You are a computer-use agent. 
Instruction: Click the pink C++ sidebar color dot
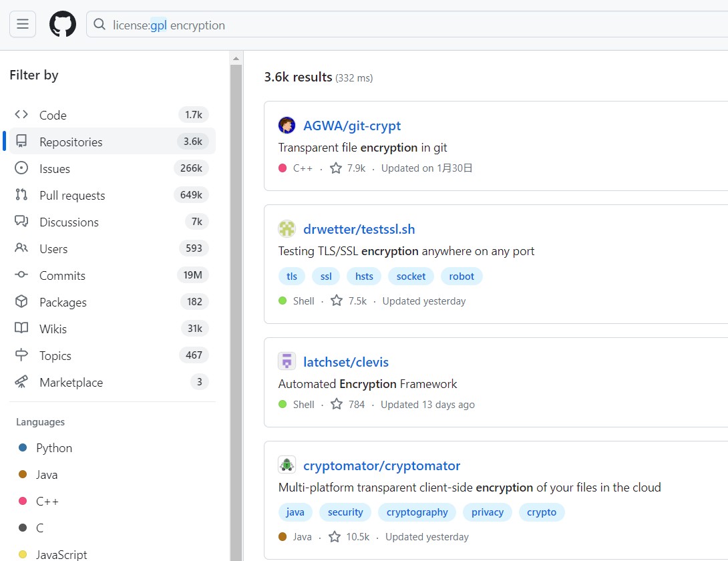(x=23, y=501)
